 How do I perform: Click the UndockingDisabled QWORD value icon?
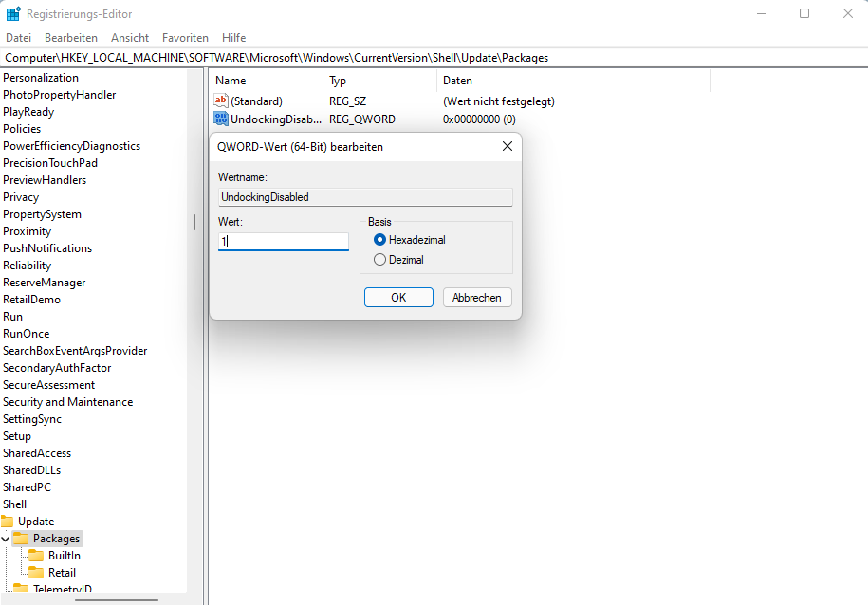click(x=221, y=119)
